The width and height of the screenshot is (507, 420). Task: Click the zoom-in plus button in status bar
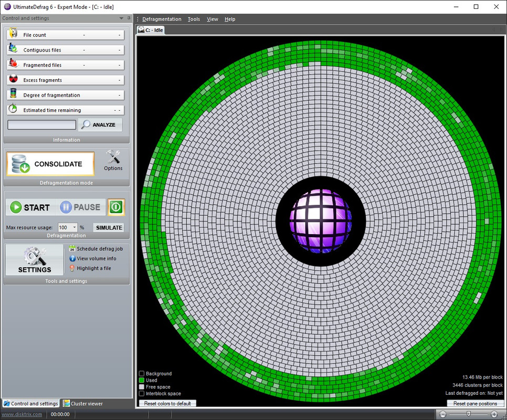point(494,414)
